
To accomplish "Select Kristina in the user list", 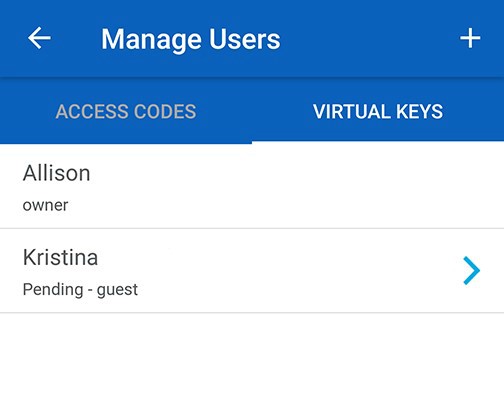I will pos(252,271).
